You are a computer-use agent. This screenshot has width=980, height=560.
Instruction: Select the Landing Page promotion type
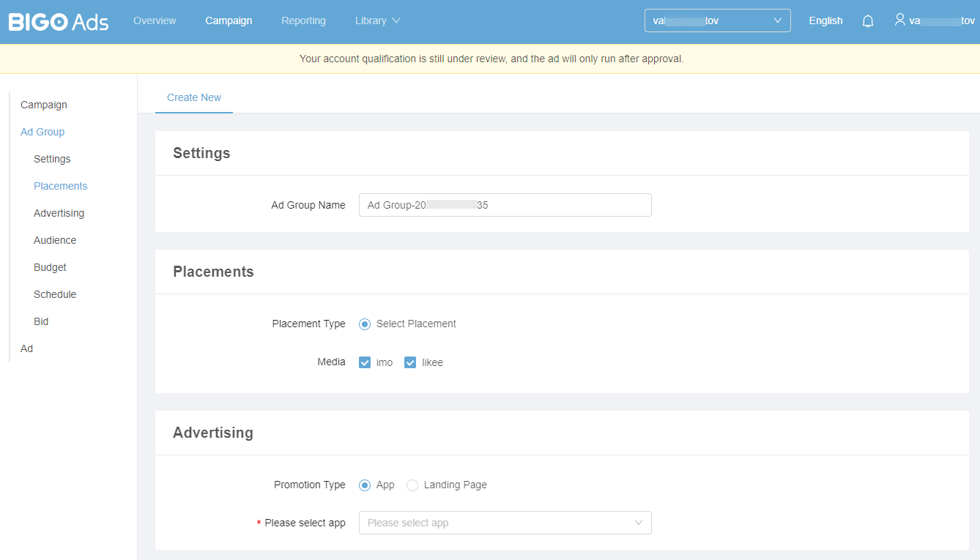412,485
